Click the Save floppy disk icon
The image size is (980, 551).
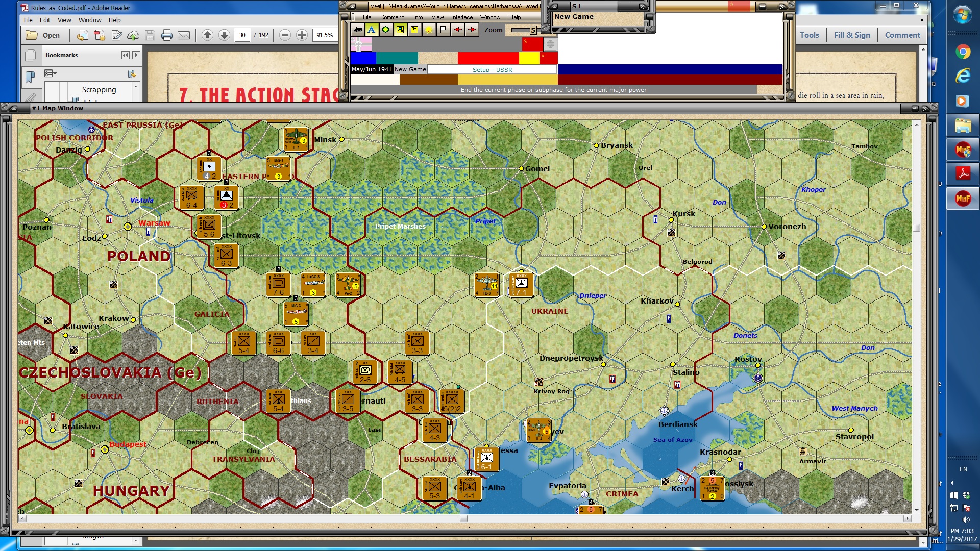click(150, 35)
